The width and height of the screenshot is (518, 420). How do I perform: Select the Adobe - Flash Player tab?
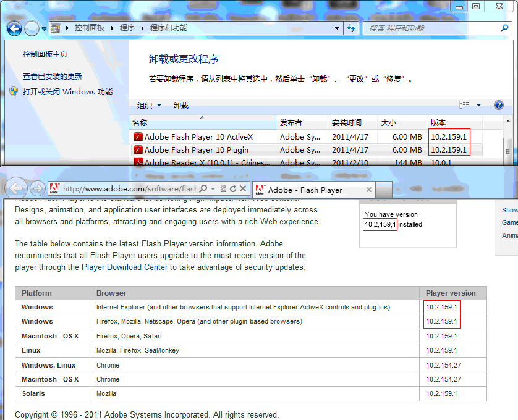click(306, 190)
